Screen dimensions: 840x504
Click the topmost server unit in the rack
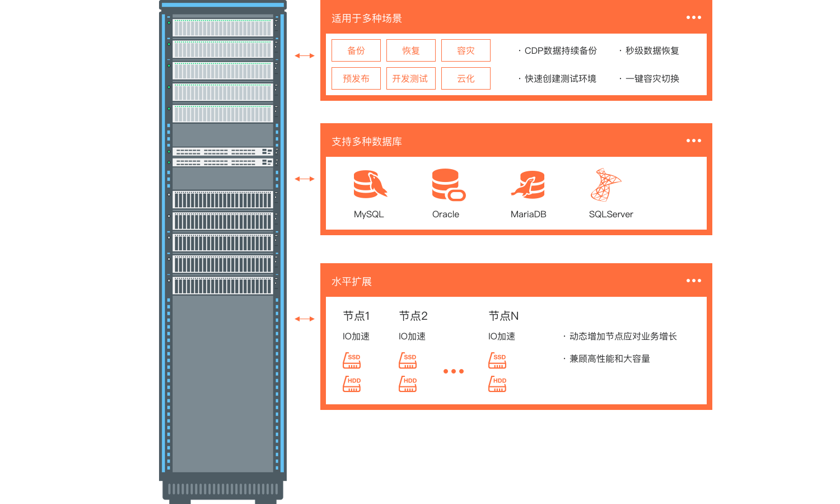pos(223,27)
